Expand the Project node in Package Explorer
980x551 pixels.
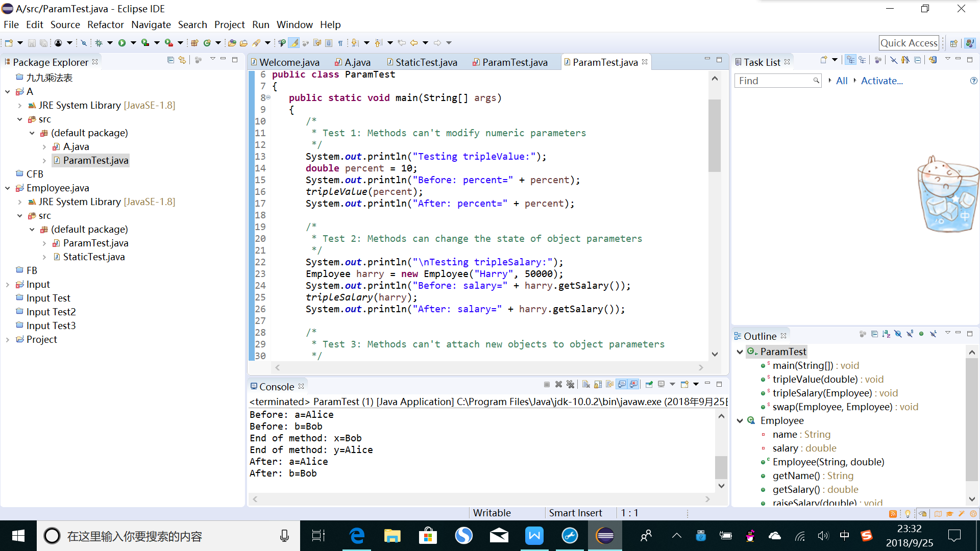point(8,340)
